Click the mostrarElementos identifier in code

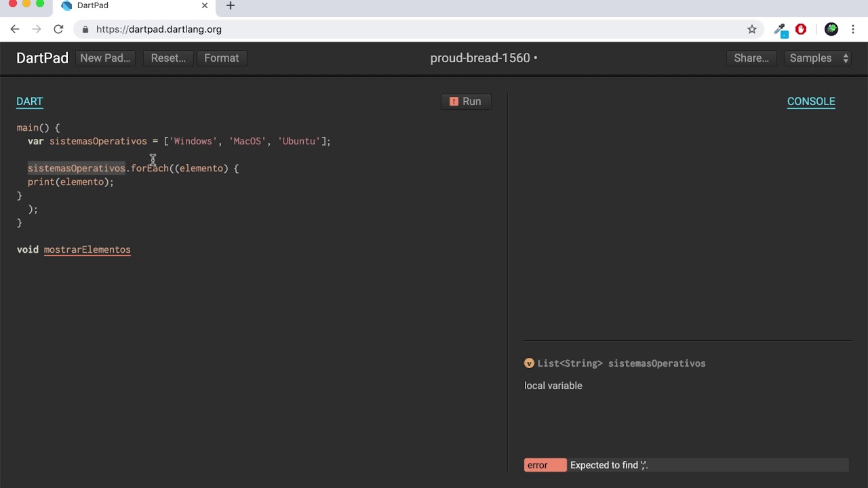point(87,249)
